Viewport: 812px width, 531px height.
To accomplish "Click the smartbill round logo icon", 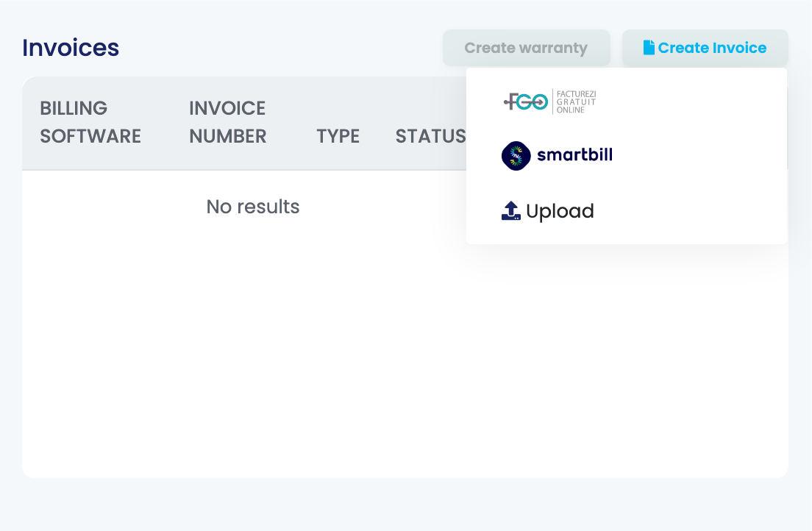I will coord(516,155).
